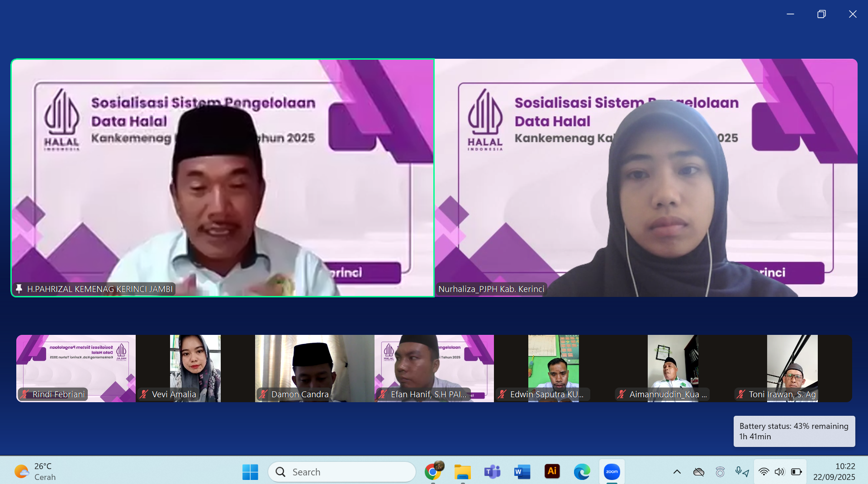Image resolution: width=868 pixels, height=484 pixels.
Task: Open the weather widget showing 26°C
Action: (x=35, y=471)
